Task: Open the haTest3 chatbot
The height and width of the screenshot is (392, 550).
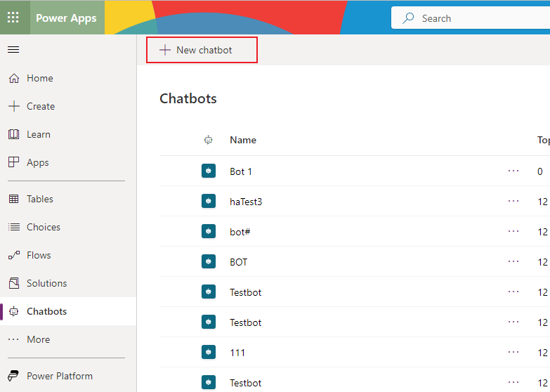Action: pos(246,202)
